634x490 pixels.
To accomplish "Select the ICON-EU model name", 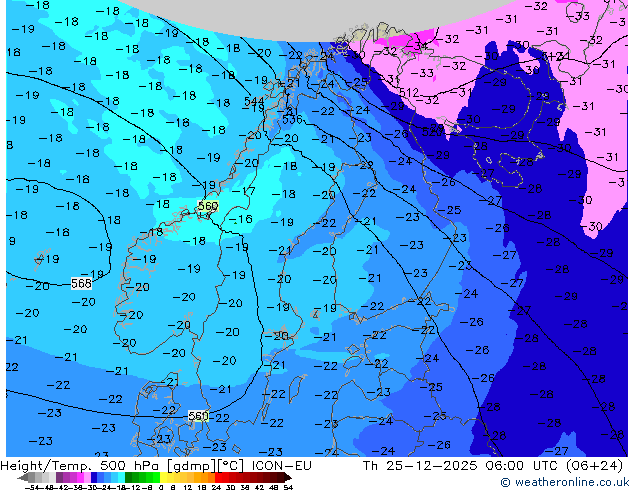I will [281, 466].
